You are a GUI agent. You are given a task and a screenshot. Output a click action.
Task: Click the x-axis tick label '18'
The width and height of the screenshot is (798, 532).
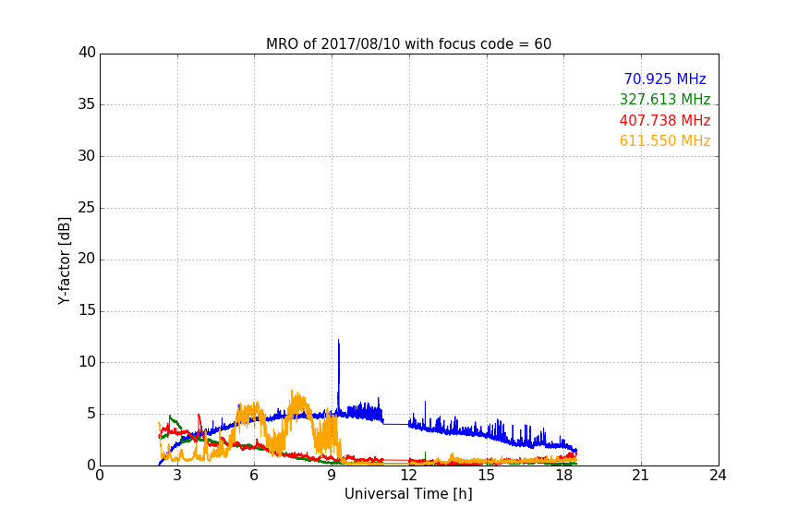click(563, 476)
